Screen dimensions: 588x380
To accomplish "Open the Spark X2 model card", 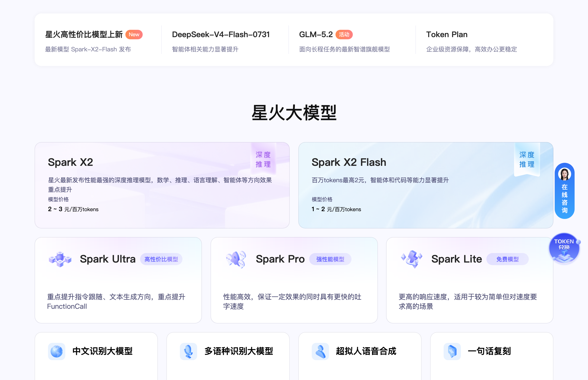I will pyautogui.click(x=162, y=185).
